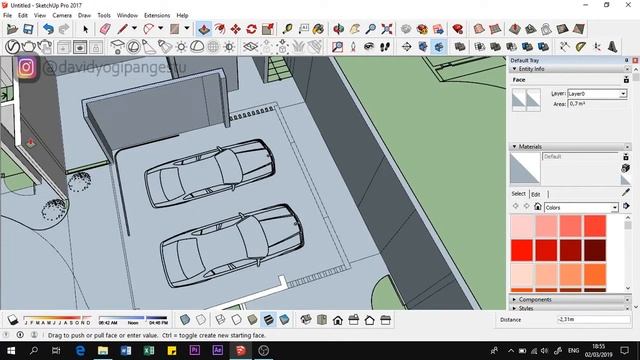Click the Save floppy disk icon
The height and width of the screenshot is (360, 640).
click(28, 29)
